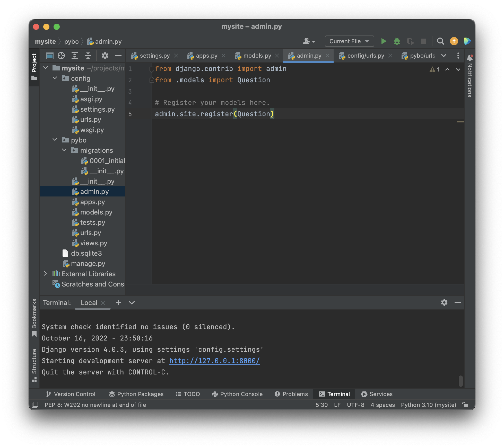Expand External Libraries node
Image resolution: width=504 pixels, height=448 pixels.
pyautogui.click(x=46, y=274)
